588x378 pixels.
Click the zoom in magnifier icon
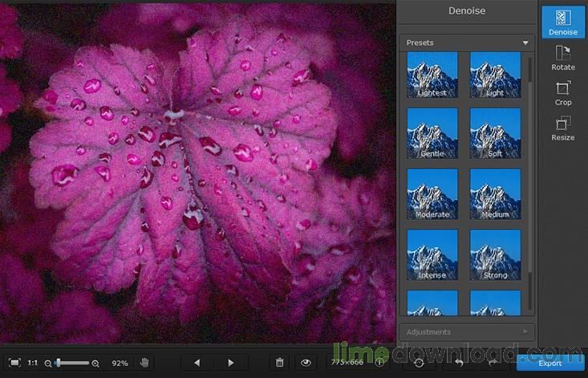click(95, 364)
